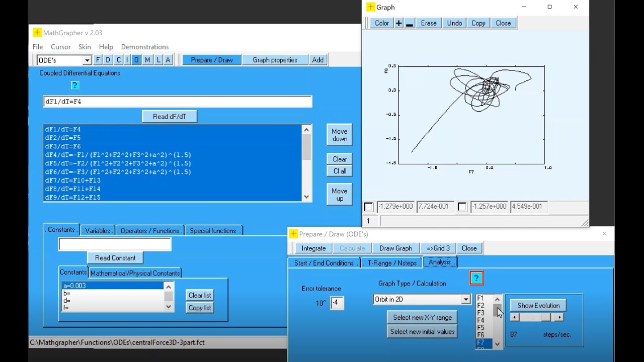Click the evolution speed slider's left arrow
Viewport: 644px width, 362px height.
pyautogui.click(x=515, y=318)
